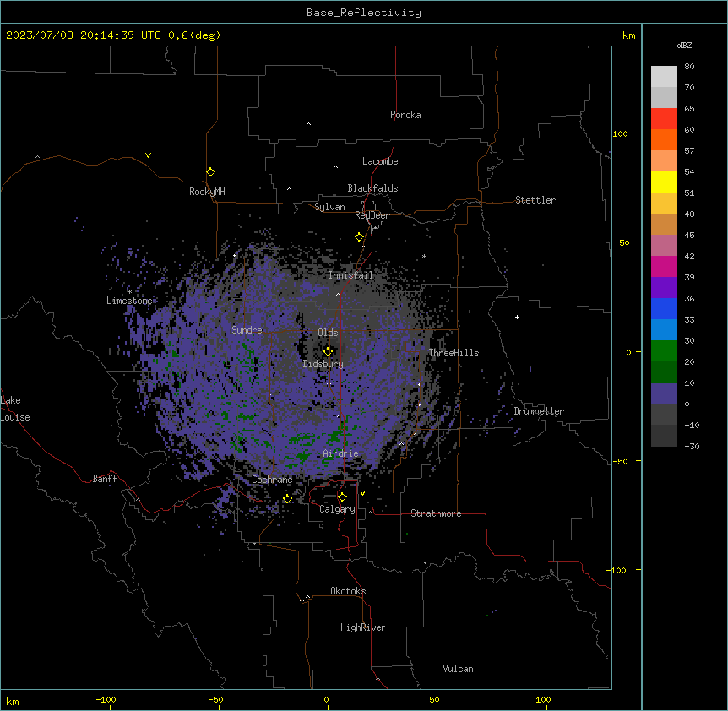
Task: Click the Strathmore city label
Action: pos(436,513)
